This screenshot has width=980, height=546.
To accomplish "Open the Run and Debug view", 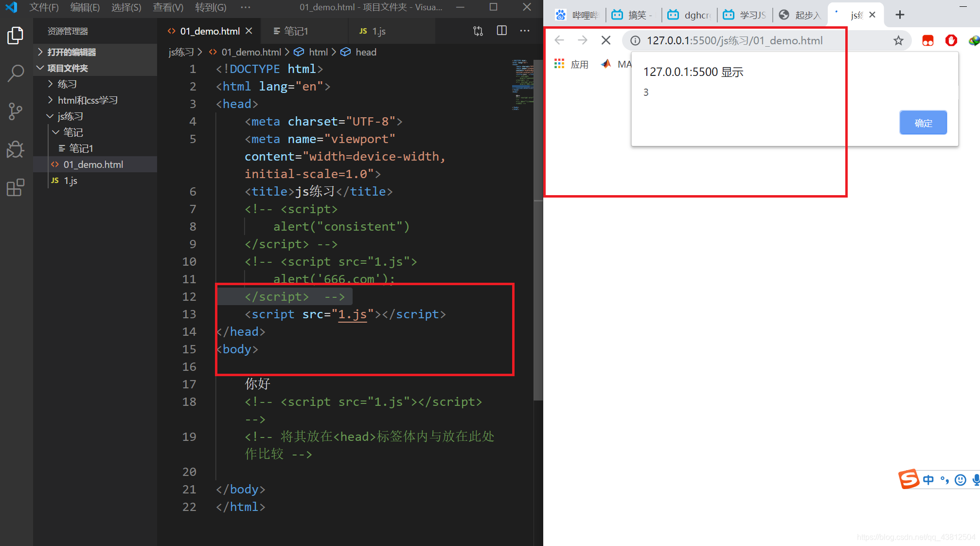I will [16, 149].
